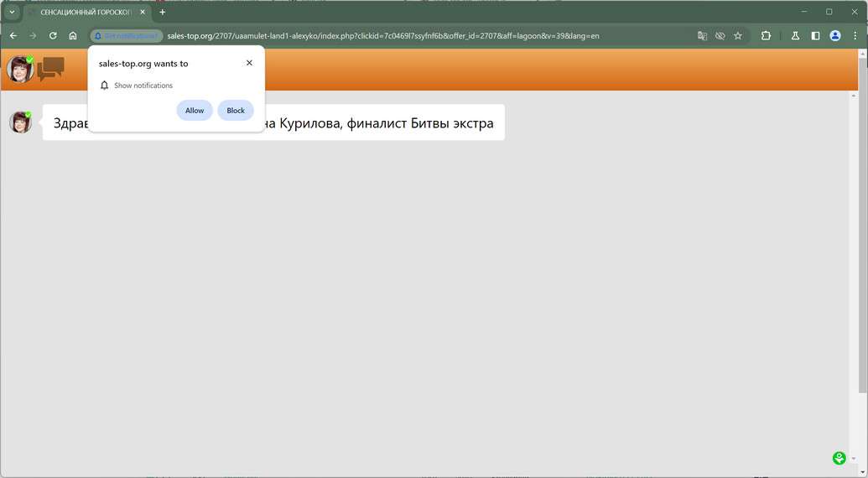Click the avatar beside the chat message
Screen dimensions: 868x478
[x=20, y=122]
